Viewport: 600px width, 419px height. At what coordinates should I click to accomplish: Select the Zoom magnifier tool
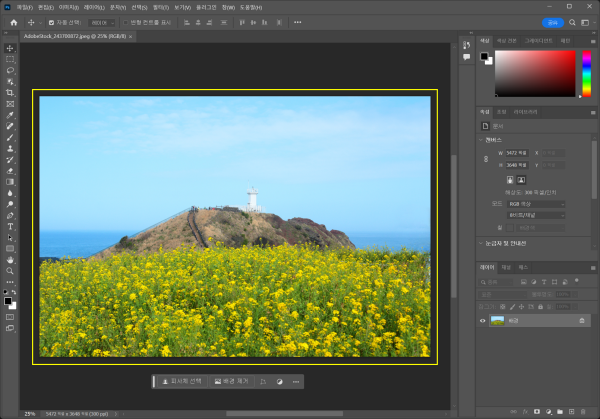10,270
